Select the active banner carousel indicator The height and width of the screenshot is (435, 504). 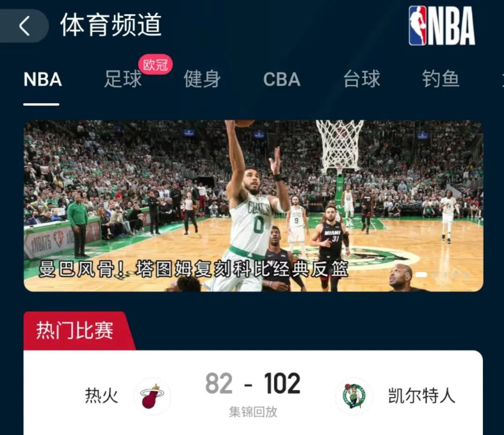pos(421,274)
